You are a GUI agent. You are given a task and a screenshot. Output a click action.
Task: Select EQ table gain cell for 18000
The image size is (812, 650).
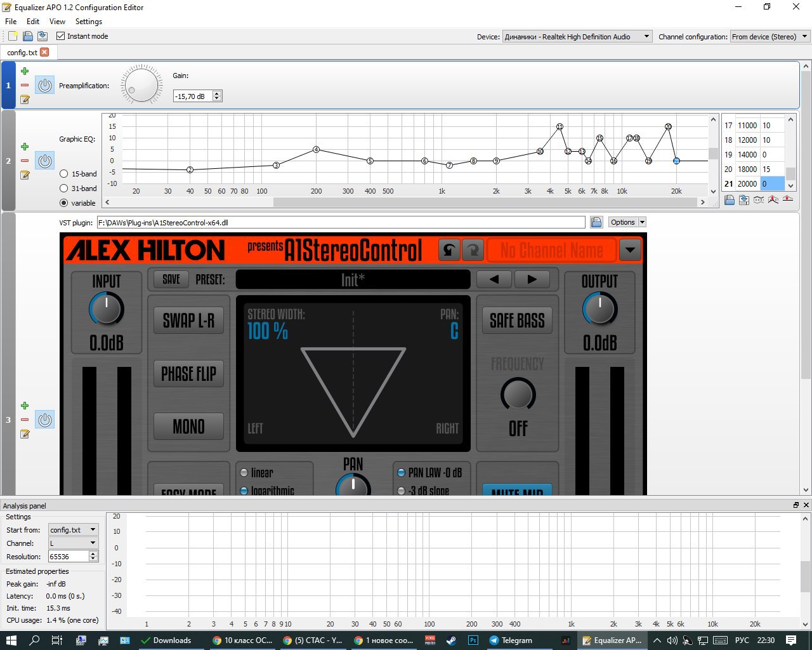(773, 169)
